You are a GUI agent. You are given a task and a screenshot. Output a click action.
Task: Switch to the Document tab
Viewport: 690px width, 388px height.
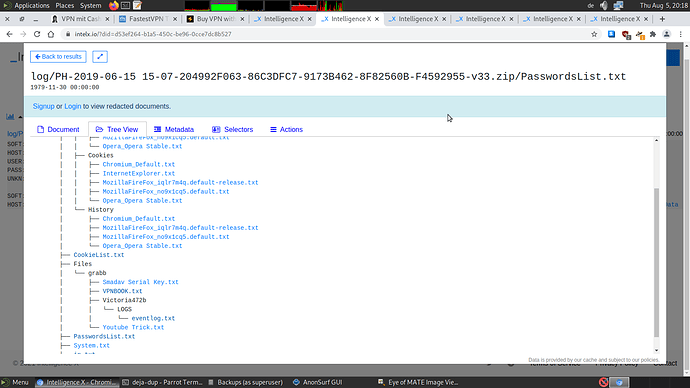point(58,129)
